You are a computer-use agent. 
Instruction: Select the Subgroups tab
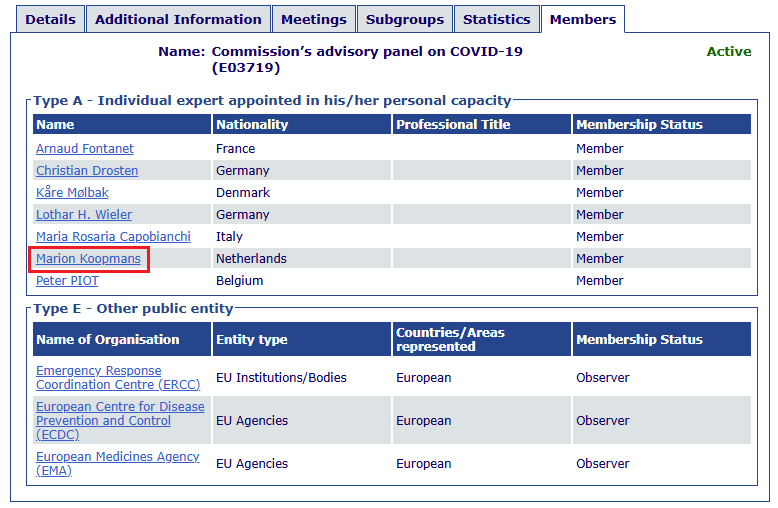[404, 19]
